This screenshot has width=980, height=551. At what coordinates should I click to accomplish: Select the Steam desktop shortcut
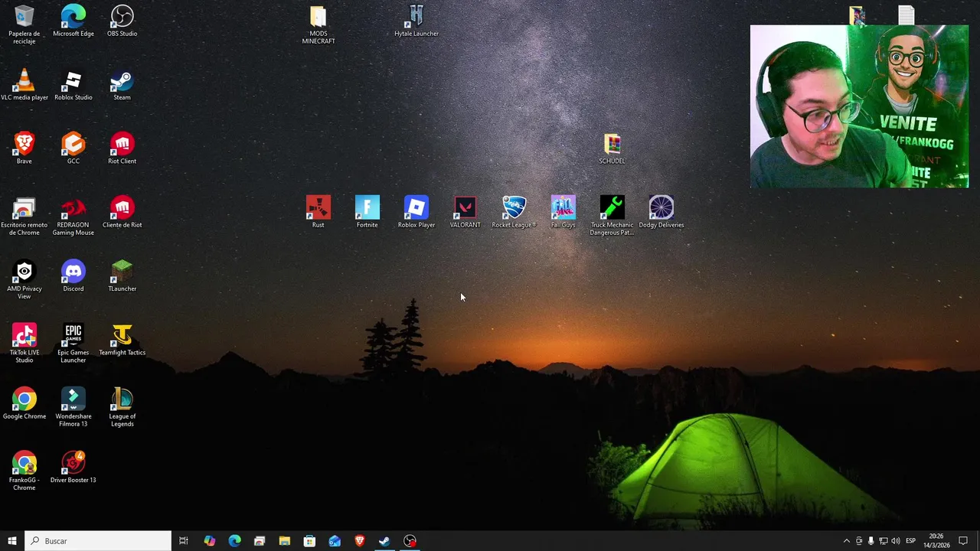(122, 84)
